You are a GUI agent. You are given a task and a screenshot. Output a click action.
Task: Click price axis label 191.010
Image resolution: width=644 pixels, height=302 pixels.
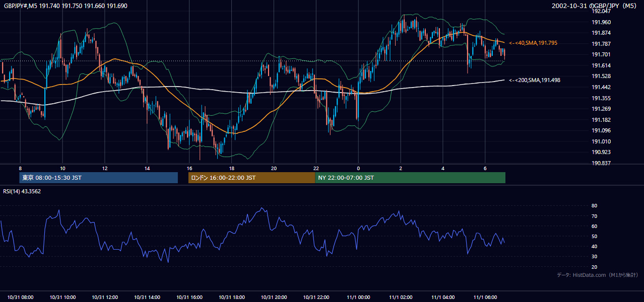601,141
